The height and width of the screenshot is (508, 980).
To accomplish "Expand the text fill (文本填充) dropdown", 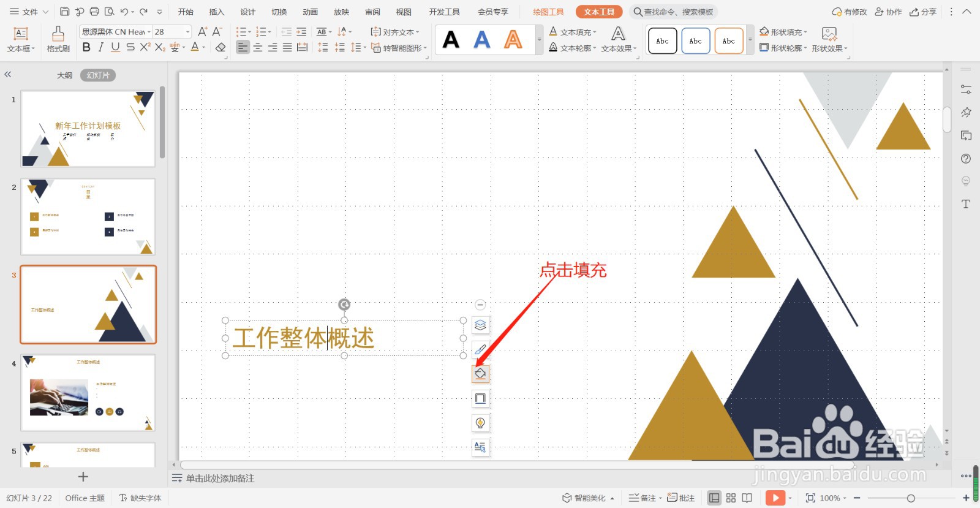I will (x=595, y=32).
